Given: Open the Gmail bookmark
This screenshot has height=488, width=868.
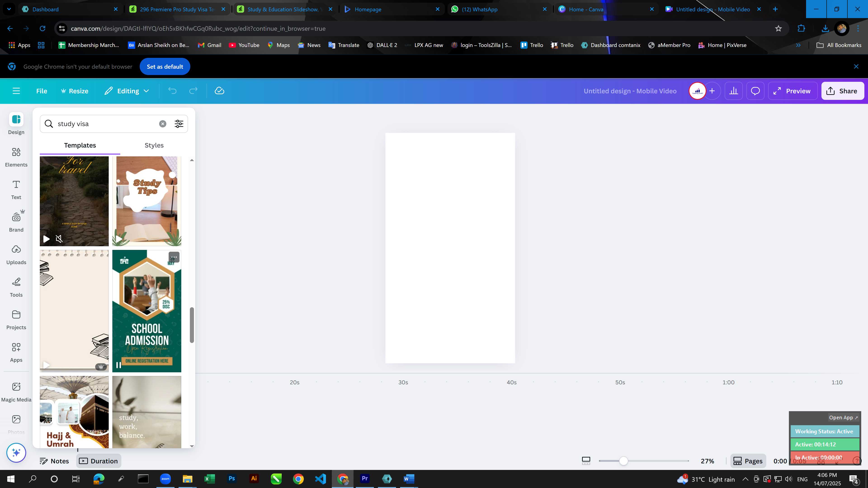Looking at the screenshot, I should click(209, 45).
